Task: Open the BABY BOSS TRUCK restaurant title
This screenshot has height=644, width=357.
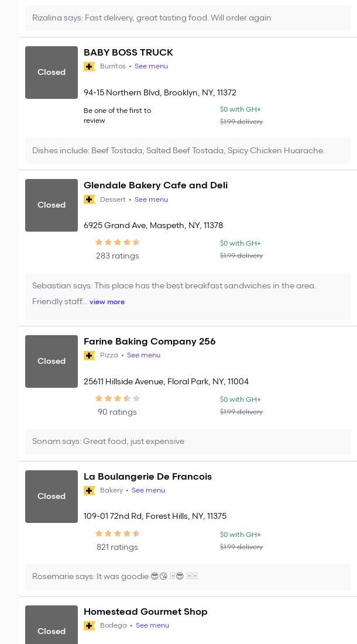Action: pos(128,53)
